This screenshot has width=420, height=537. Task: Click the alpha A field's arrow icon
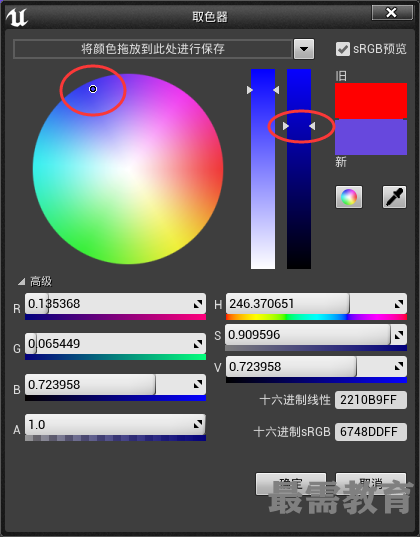pos(198,425)
